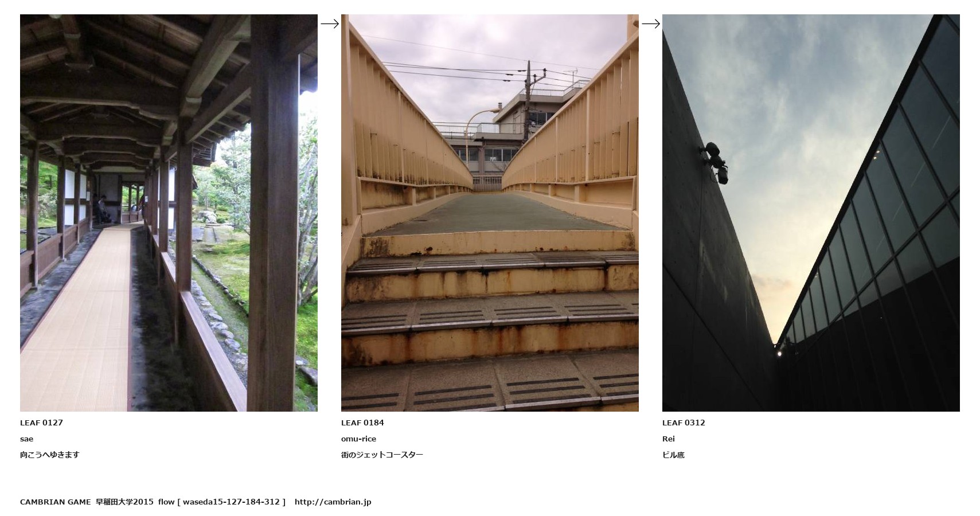Click caption 向こうへゆきます

[49, 455]
